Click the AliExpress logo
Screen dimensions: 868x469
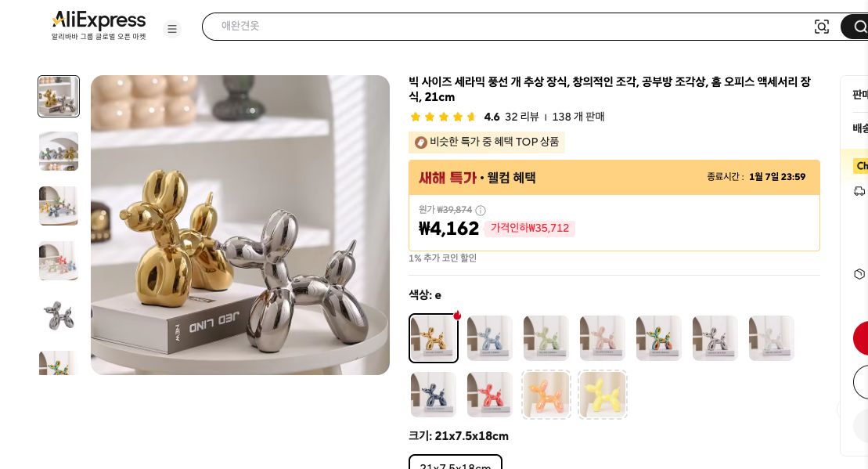pos(99,21)
